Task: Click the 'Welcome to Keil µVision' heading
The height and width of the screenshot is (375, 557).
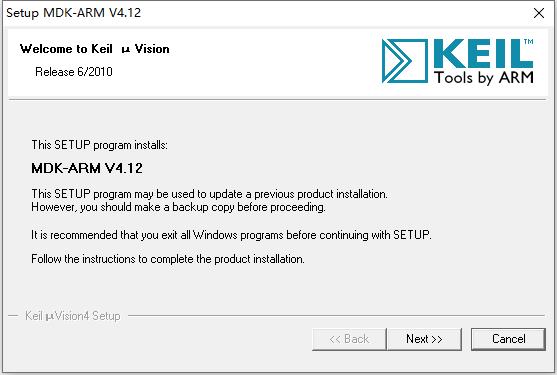Action: click(x=94, y=49)
